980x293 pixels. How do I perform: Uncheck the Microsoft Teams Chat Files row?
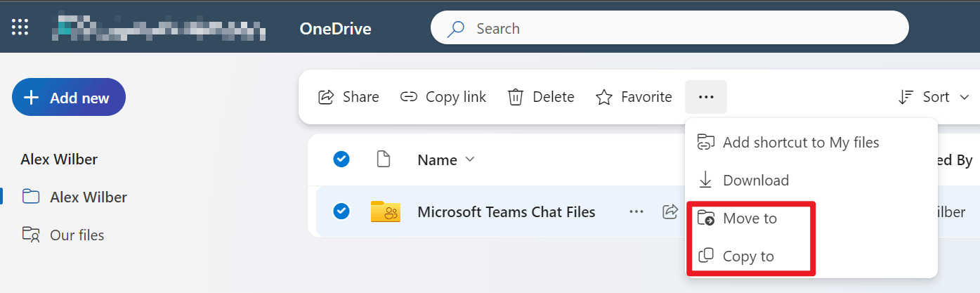[341, 211]
